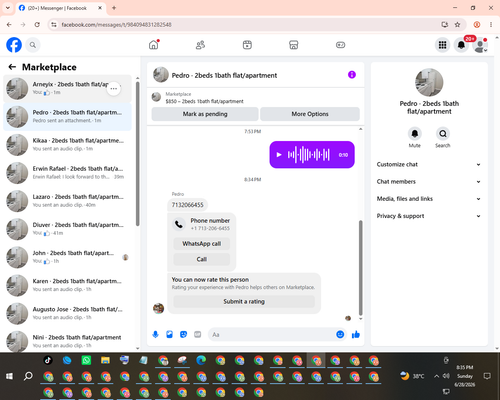Attach a file using the image icon

[x=169, y=334]
